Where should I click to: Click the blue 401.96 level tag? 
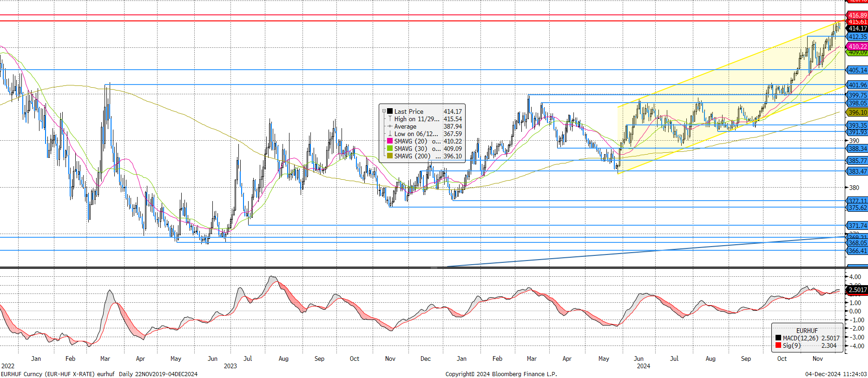(x=857, y=85)
